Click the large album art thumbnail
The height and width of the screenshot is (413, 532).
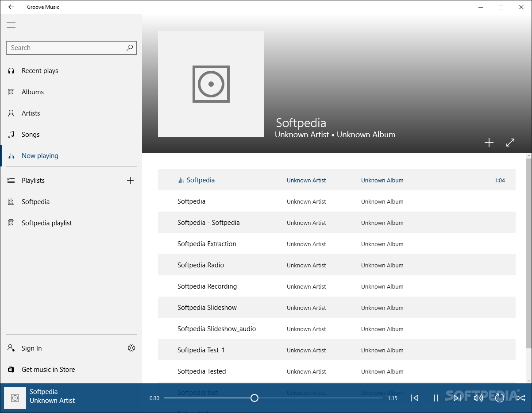point(211,84)
